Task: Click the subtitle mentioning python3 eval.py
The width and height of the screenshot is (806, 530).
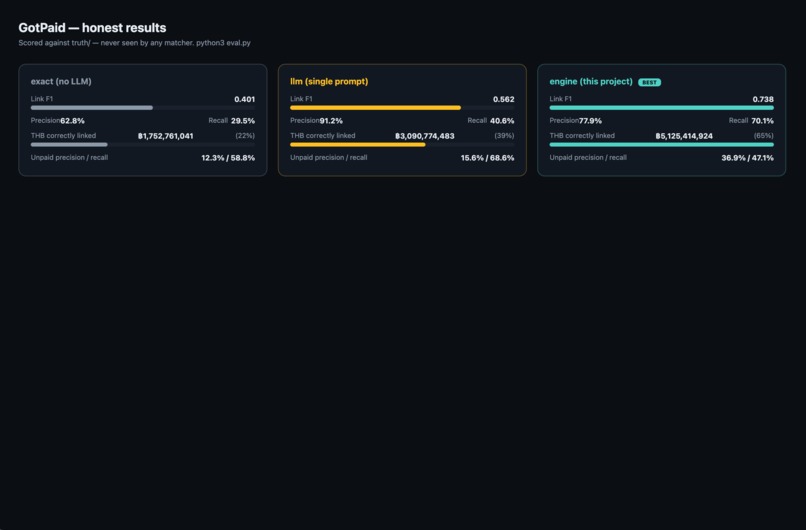Action: pyautogui.click(x=135, y=43)
